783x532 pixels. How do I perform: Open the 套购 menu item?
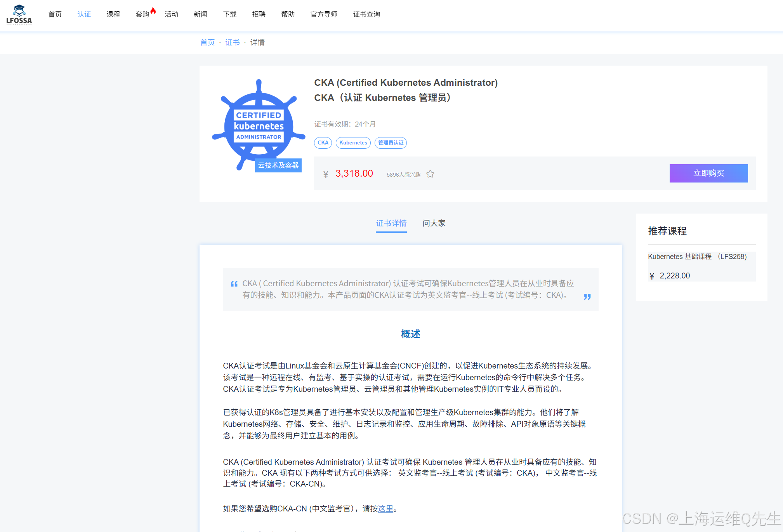pyautogui.click(x=142, y=14)
